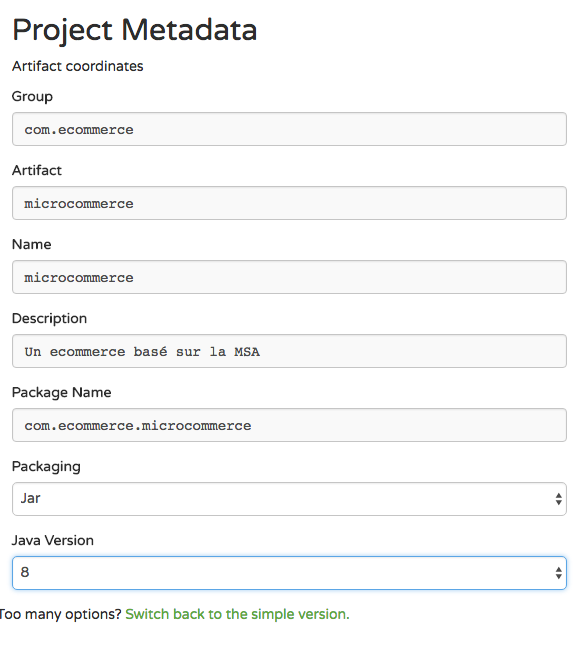
Task: Click the Project Metadata heading
Action: (x=135, y=30)
